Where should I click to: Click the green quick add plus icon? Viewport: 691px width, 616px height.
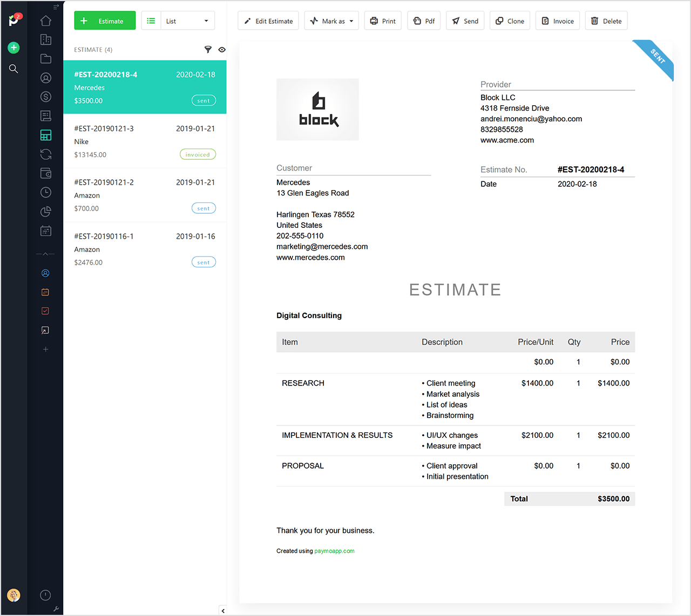coord(13,48)
